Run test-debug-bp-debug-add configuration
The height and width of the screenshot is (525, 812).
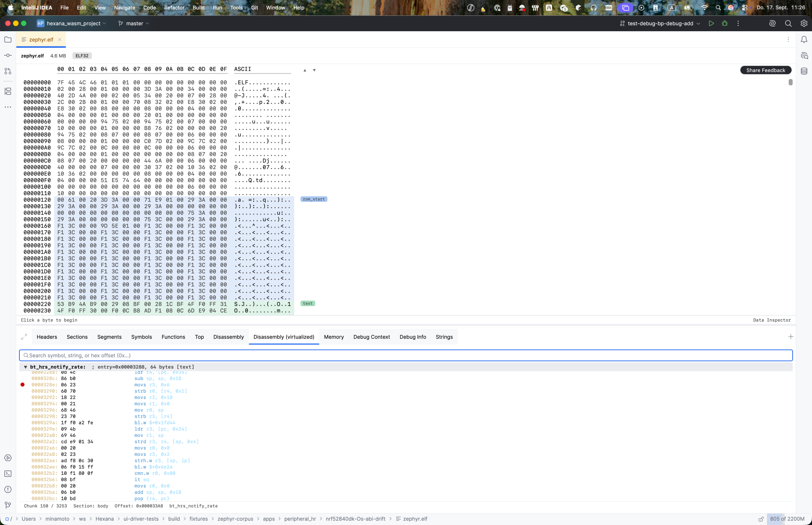coord(711,23)
